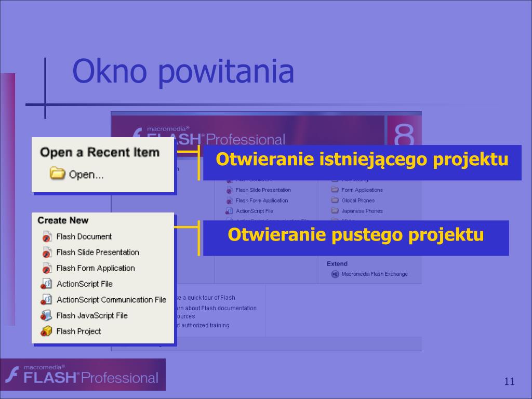Click the Macromedia Flash Exchange icon
The width and height of the screenshot is (532, 399).
tap(335, 274)
